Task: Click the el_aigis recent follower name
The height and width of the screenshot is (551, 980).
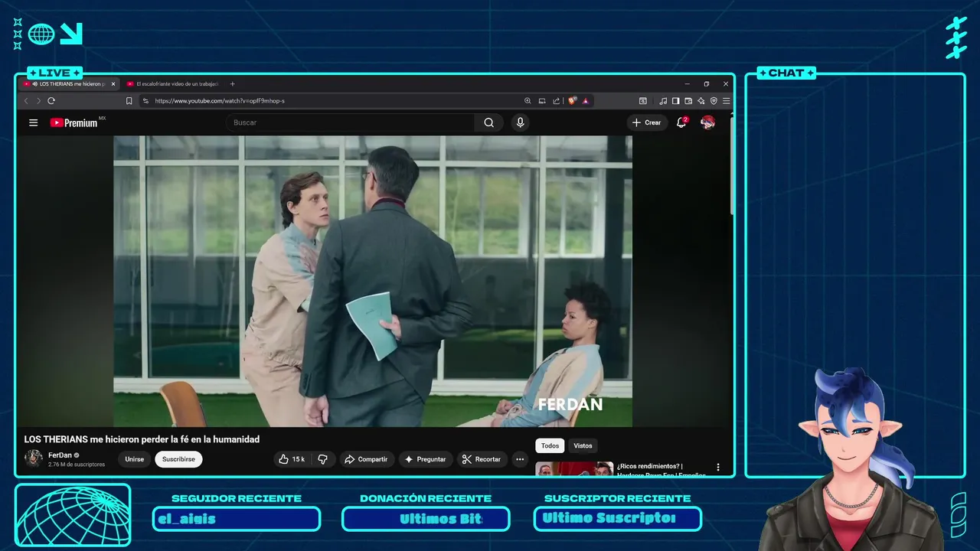Action: tap(187, 519)
